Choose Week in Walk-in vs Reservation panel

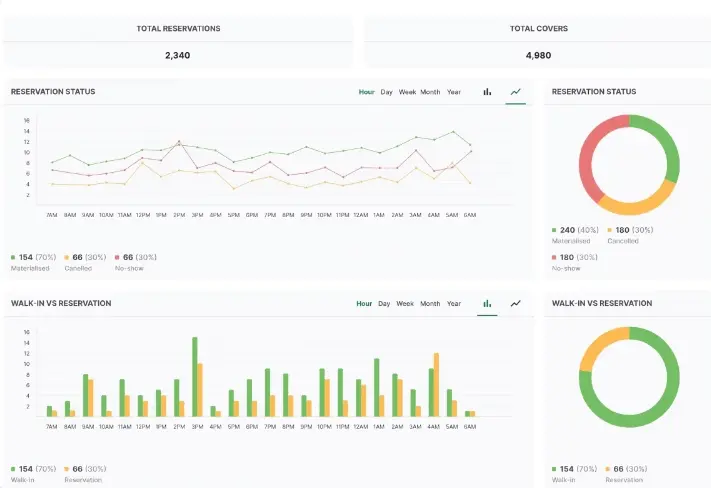coord(405,304)
